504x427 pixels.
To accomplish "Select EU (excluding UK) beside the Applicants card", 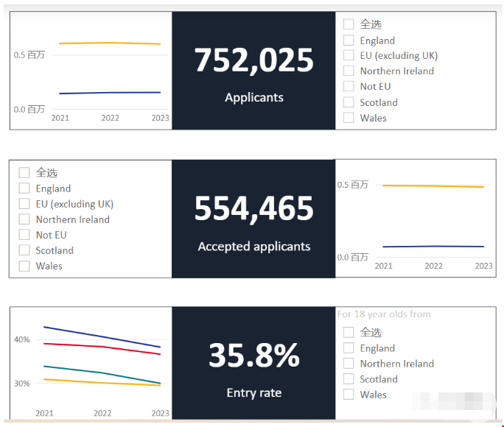I will 349,55.
